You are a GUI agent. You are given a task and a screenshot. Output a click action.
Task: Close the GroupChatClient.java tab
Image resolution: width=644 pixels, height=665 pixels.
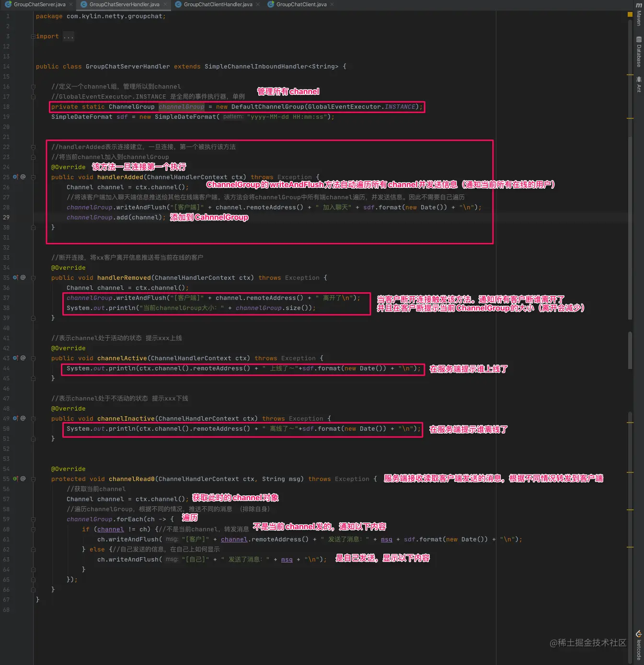[x=332, y=4]
